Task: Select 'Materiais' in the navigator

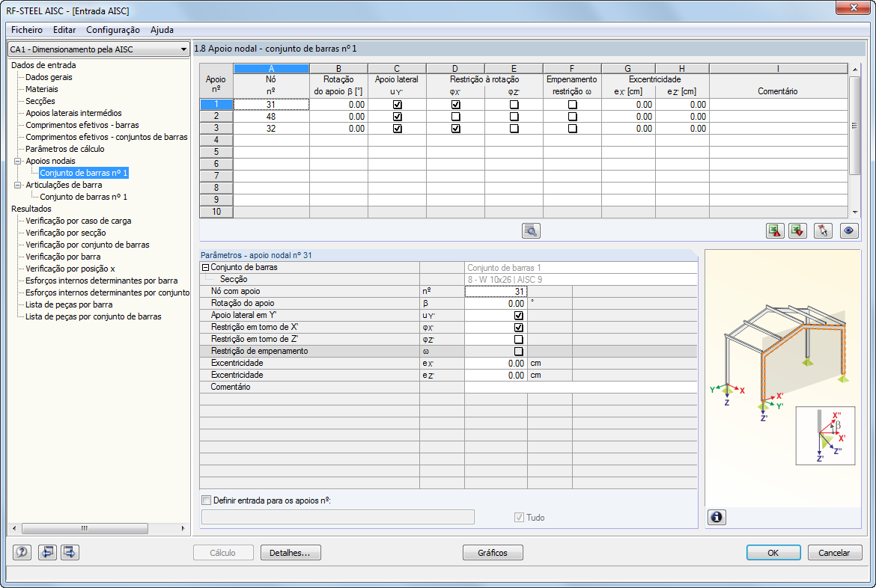Action: coord(41,89)
